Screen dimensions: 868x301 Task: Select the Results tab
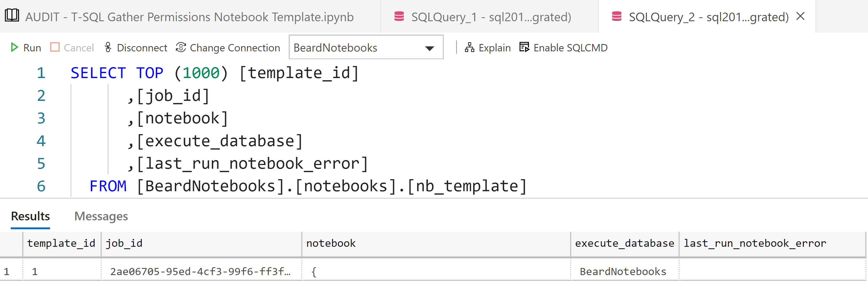click(30, 216)
